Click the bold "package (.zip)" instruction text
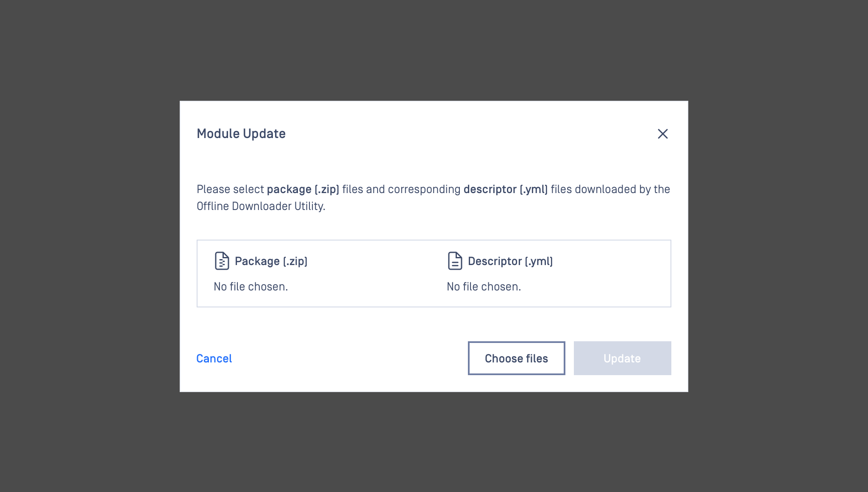868x492 pixels. point(303,189)
